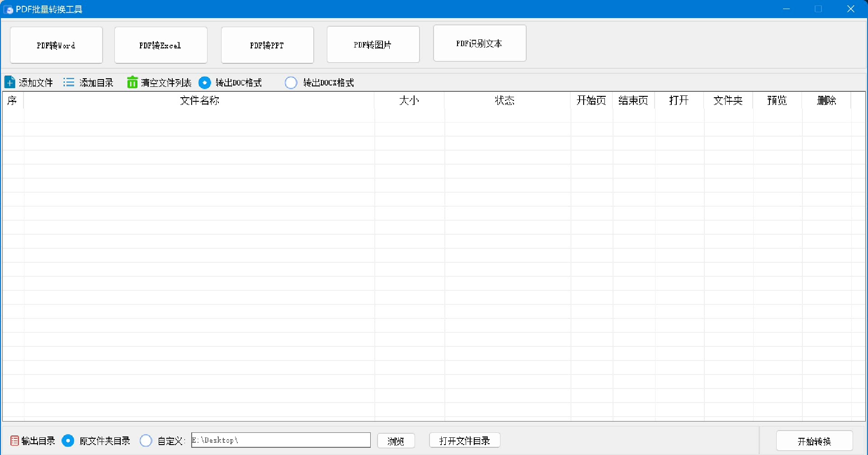
Task: Focus the custom output path field
Action: tap(281, 440)
